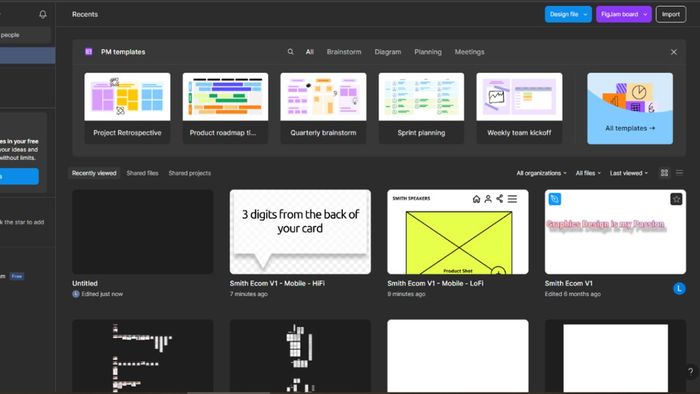This screenshot has width=700, height=394.
Task: Click the Recents page heading
Action: [85, 14]
